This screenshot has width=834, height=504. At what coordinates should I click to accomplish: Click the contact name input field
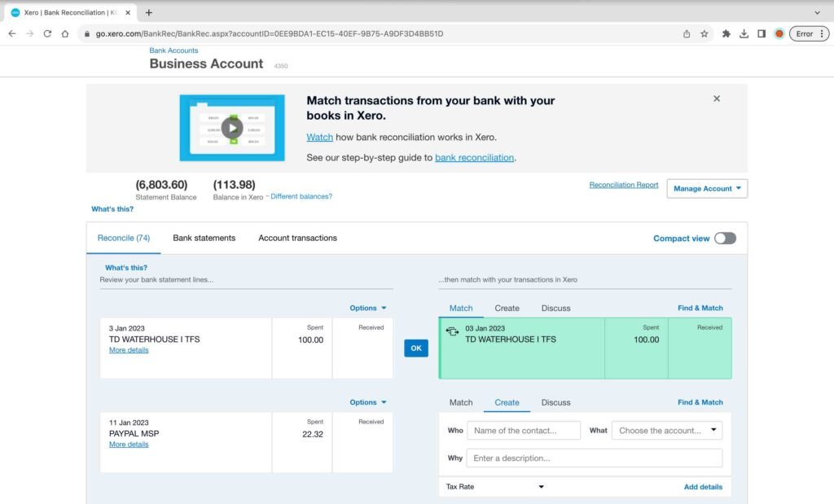point(524,430)
